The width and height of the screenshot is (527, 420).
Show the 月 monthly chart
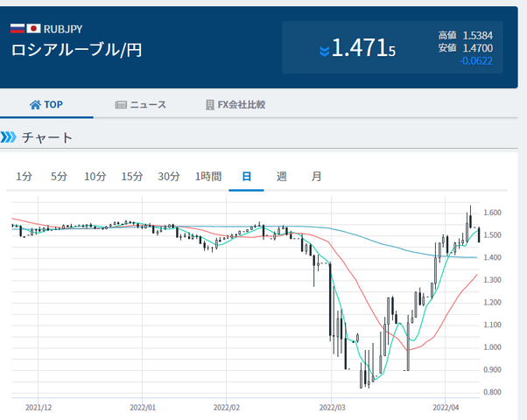click(316, 176)
